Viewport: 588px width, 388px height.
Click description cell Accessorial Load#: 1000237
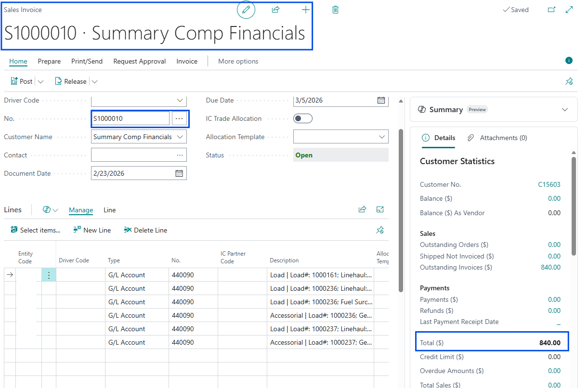point(321,342)
